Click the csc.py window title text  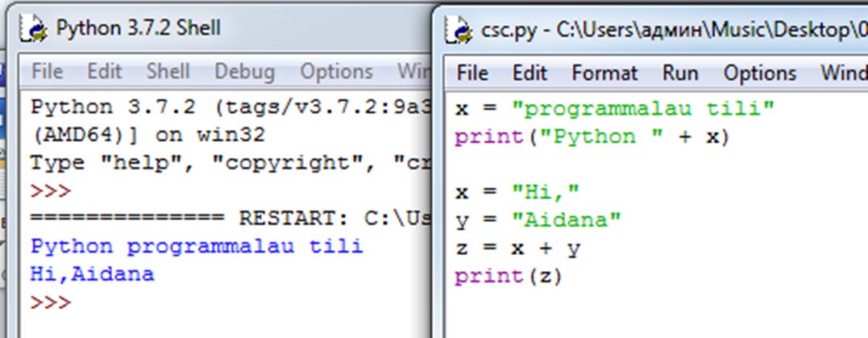(675, 31)
